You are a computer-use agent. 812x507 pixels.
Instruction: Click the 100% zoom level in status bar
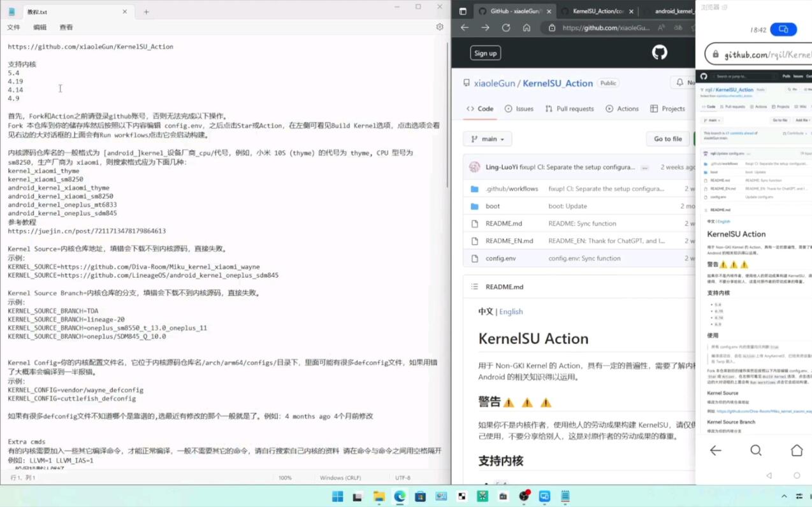pos(285,478)
